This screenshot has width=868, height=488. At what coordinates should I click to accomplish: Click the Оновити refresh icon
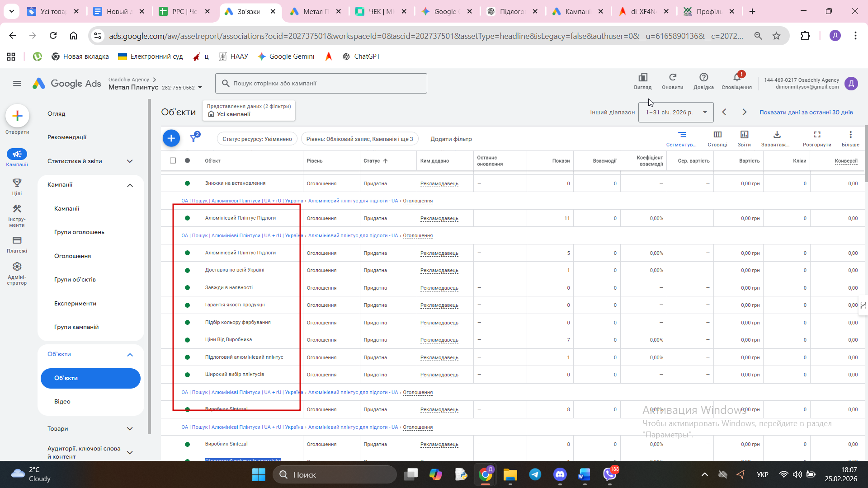672,78
